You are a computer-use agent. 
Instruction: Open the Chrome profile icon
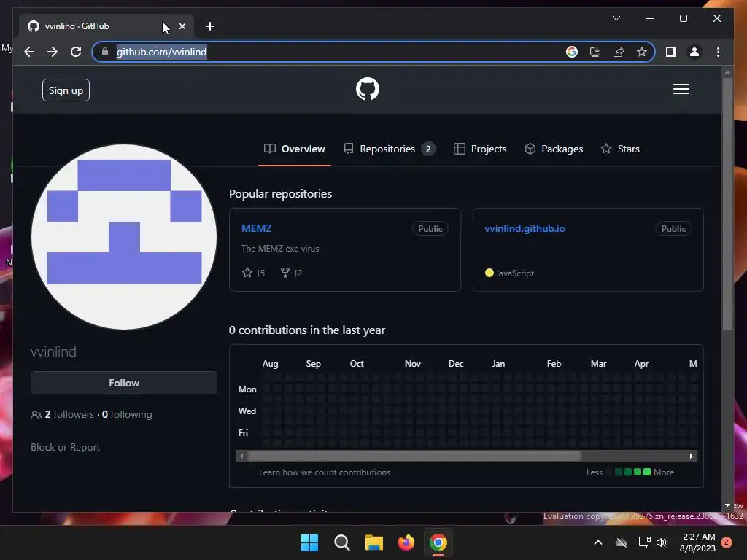point(694,52)
